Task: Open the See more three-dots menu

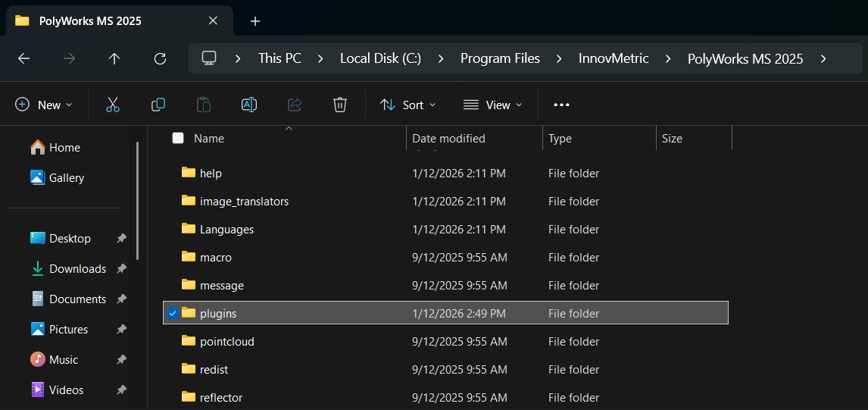Action: [561, 105]
